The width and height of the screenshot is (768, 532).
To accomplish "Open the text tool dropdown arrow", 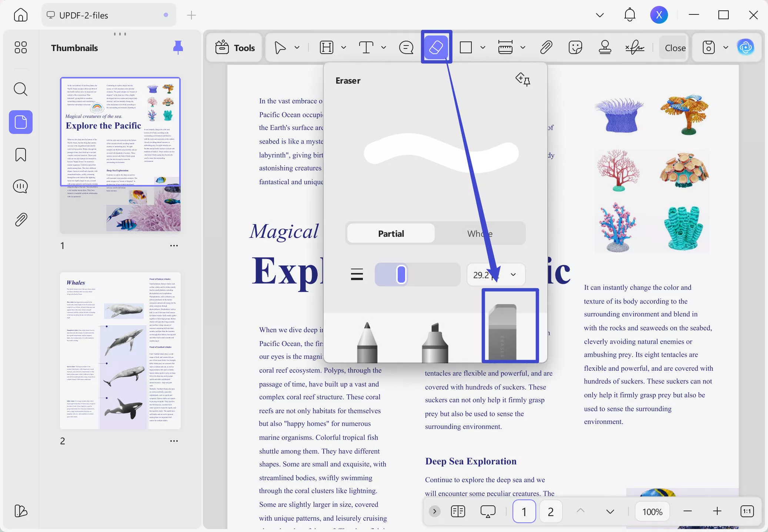I will click(384, 47).
